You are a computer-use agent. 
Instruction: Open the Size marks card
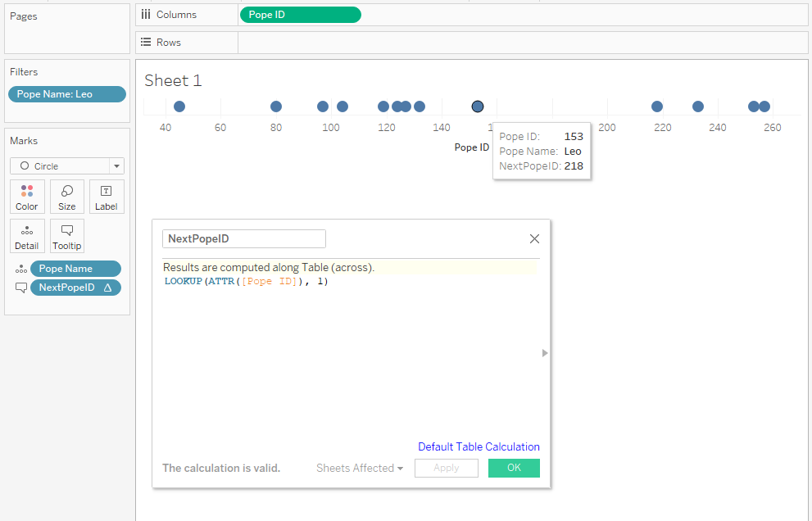pyautogui.click(x=67, y=197)
